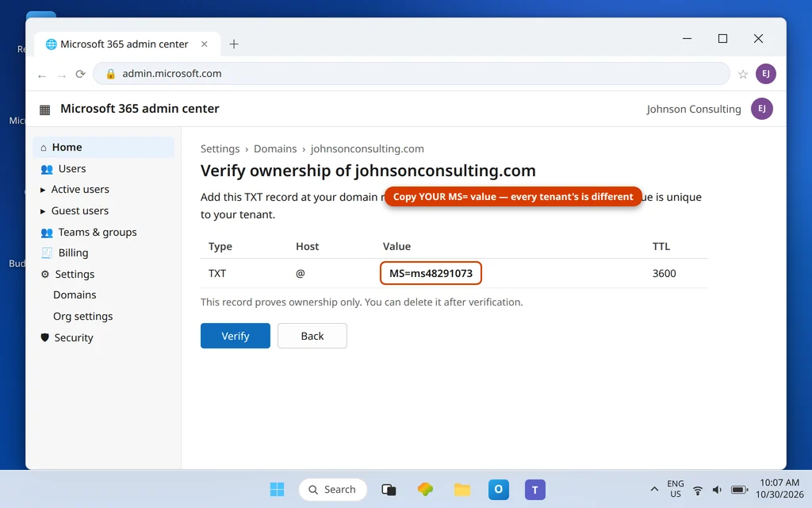
Task: Reload the page
Action: [80, 74]
